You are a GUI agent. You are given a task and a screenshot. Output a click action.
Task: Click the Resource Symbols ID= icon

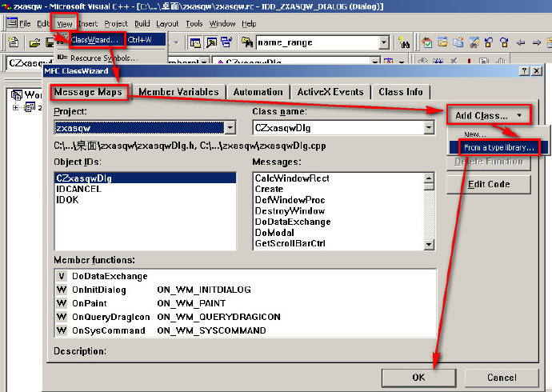coord(62,58)
